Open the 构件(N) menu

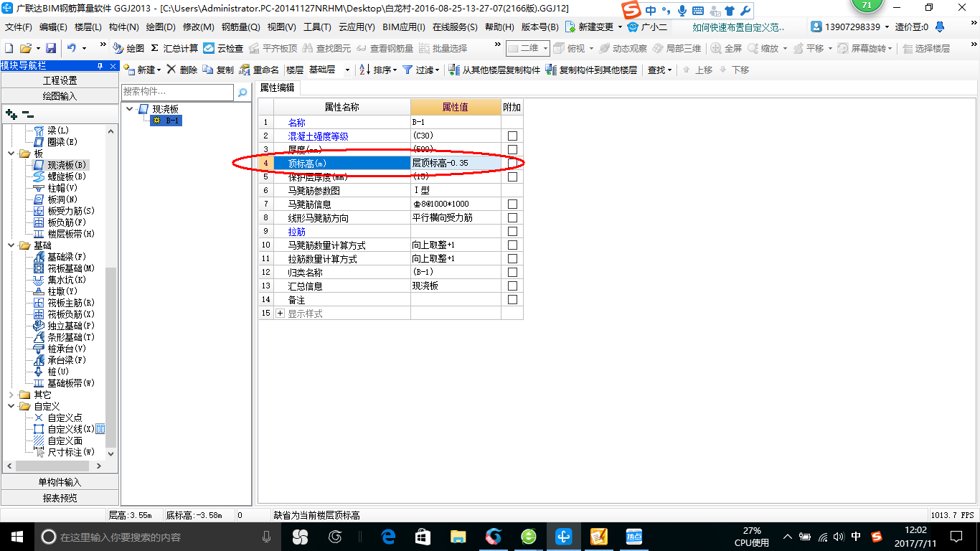tap(123, 27)
